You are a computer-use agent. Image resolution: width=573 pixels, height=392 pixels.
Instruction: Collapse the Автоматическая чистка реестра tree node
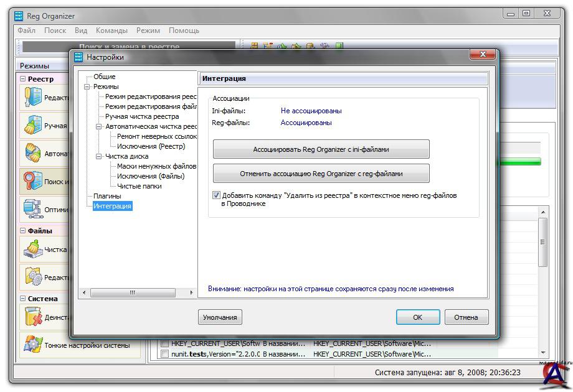point(99,126)
